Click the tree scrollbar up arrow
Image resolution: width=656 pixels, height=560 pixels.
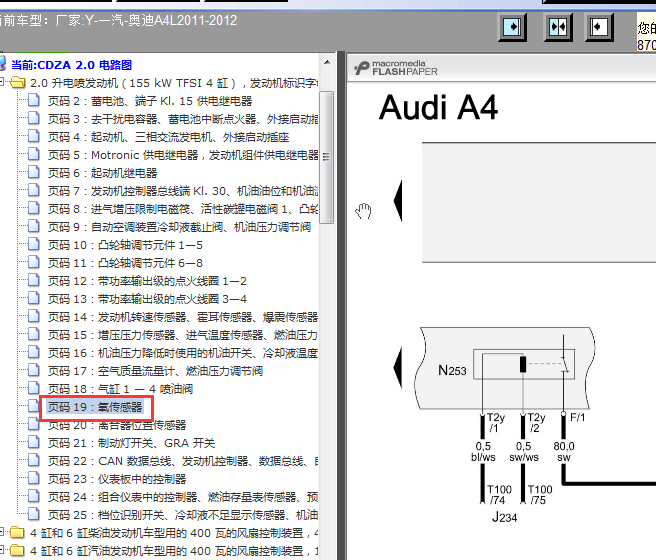327,63
